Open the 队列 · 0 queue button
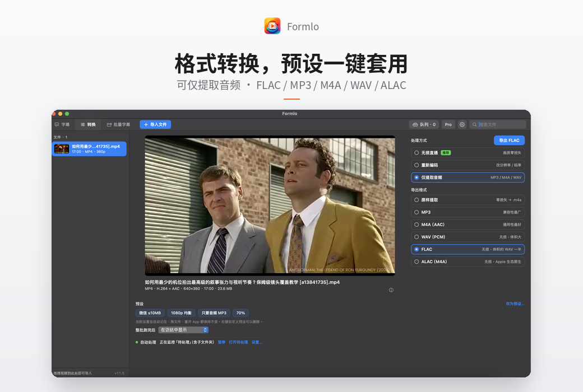Image resolution: width=583 pixels, height=392 pixels. point(424,124)
